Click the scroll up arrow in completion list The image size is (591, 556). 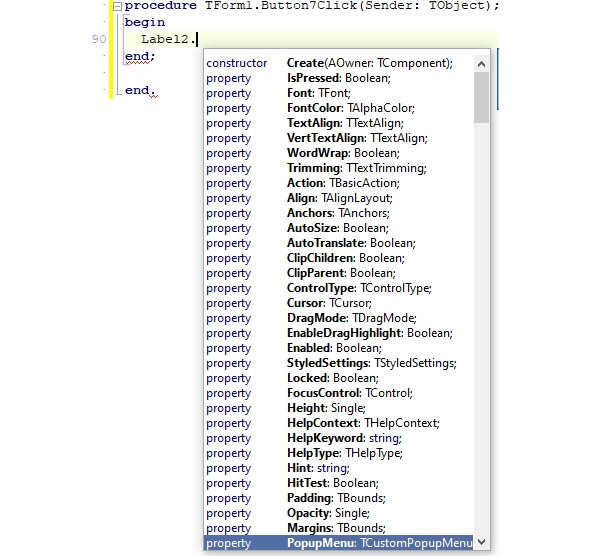click(x=481, y=64)
